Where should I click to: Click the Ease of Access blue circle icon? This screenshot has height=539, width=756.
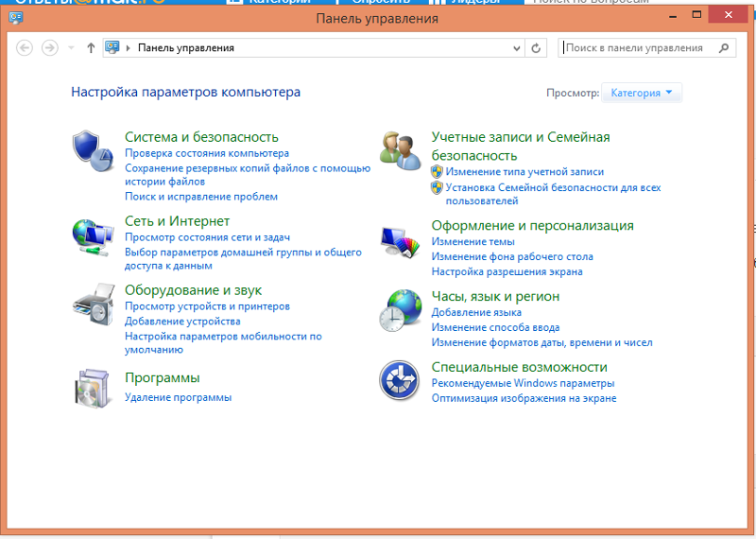(400, 381)
